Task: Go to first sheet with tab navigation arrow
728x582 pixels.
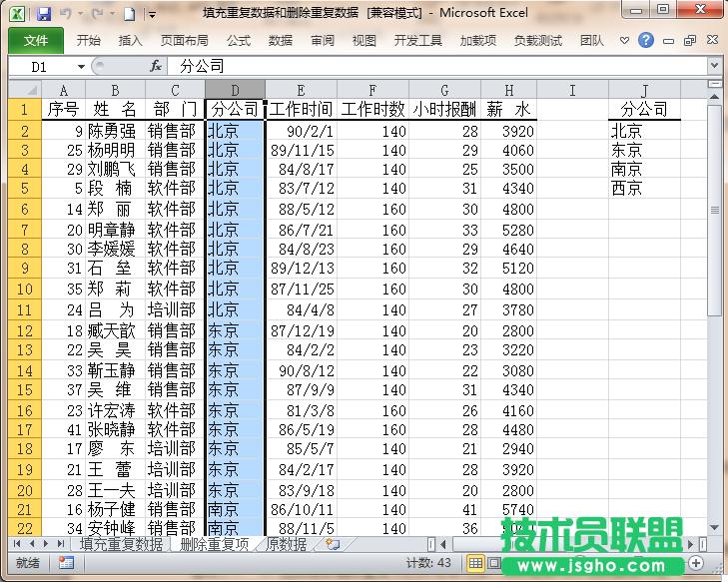Action: (x=17, y=544)
